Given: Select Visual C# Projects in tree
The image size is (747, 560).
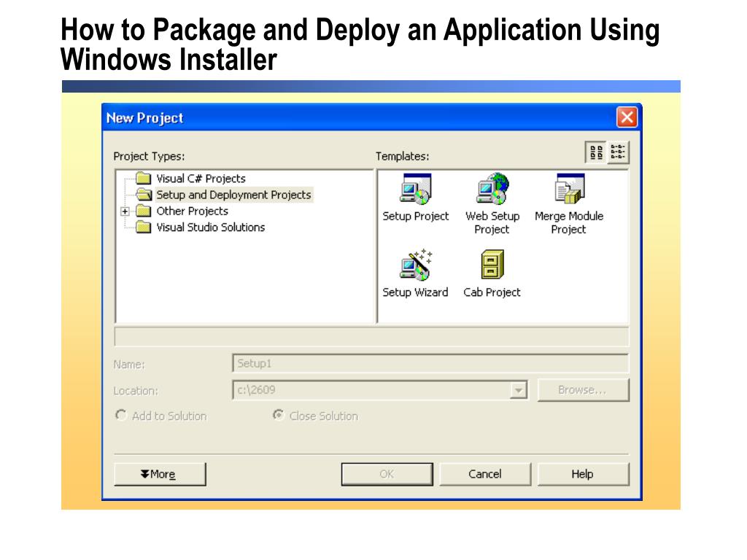Looking at the screenshot, I should pyautogui.click(x=201, y=179).
